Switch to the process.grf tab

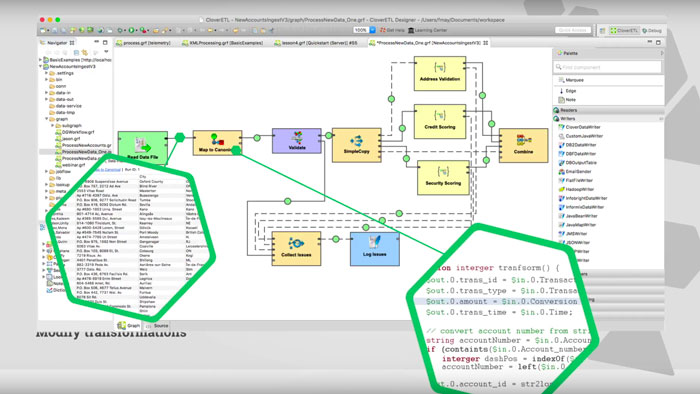[144, 43]
